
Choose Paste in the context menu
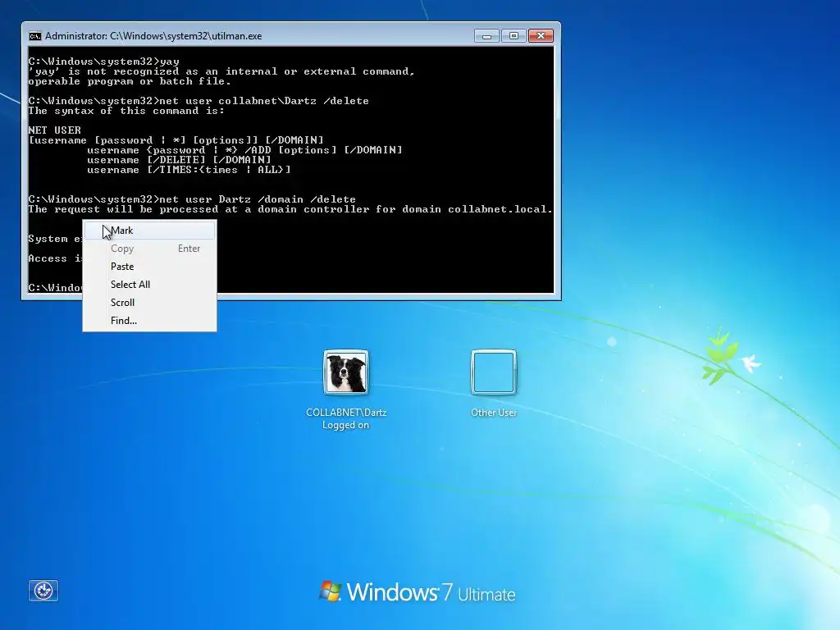[x=149, y=267]
